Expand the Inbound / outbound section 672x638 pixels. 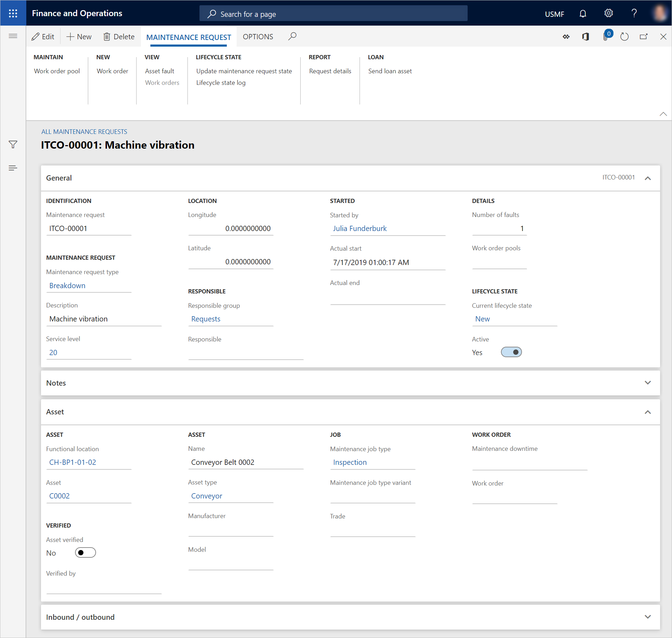647,617
